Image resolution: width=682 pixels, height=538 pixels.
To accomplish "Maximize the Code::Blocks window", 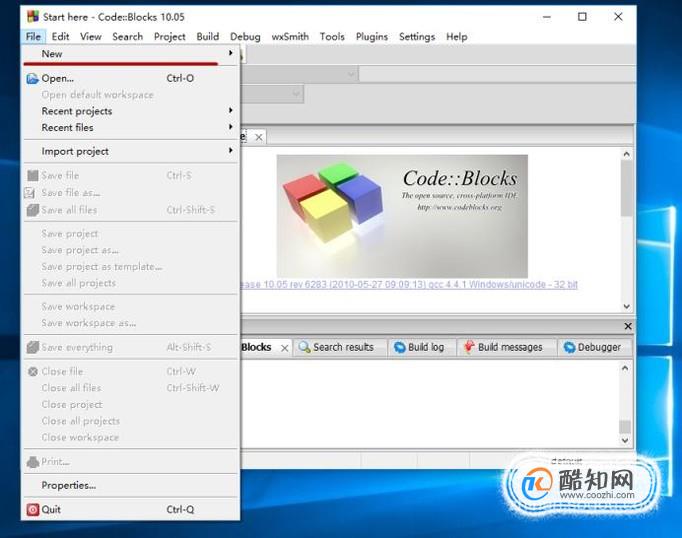I will [x=582, y=17].
